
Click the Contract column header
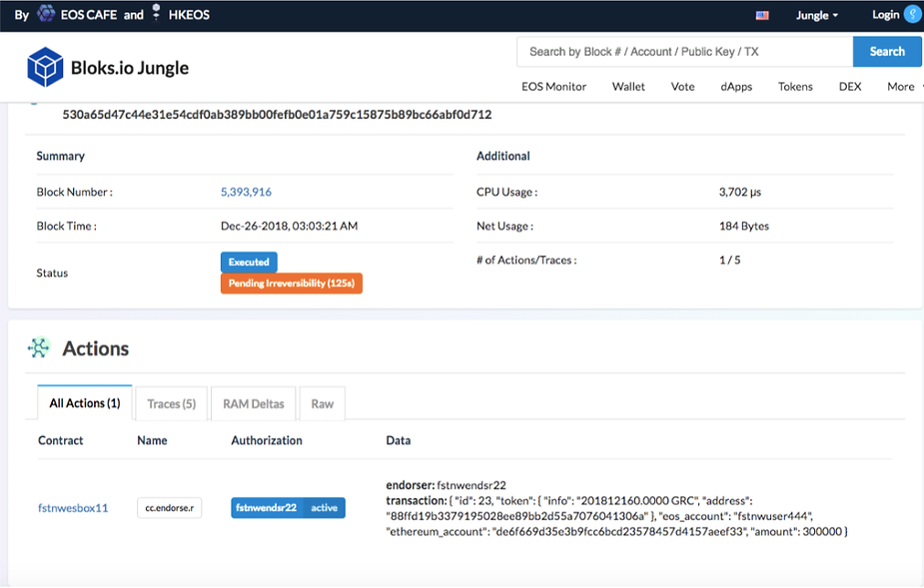point(61,440)
